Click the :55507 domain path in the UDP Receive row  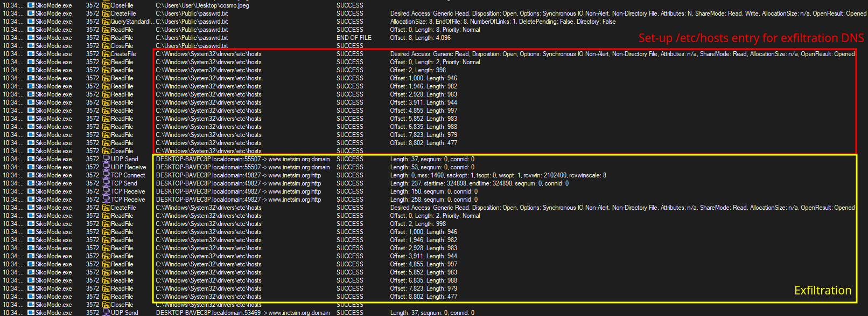click(x=243, y=167)
